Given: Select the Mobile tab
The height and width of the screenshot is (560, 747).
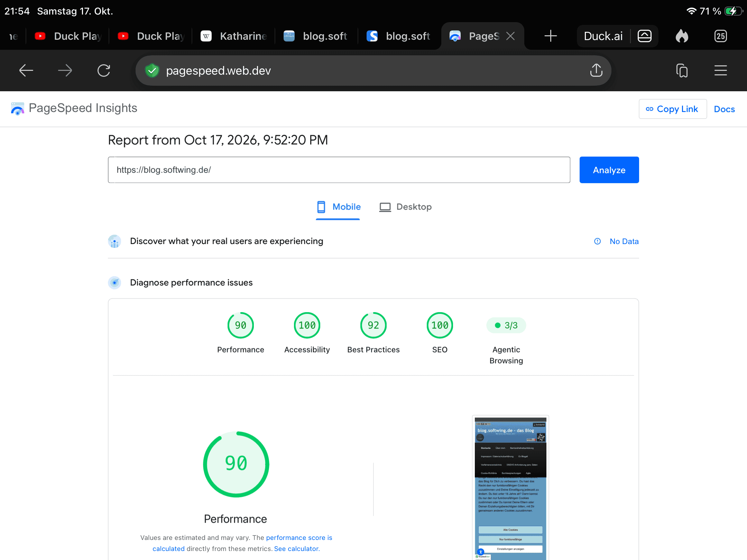Looking at the screenshot, I should (x=338, y=207).
